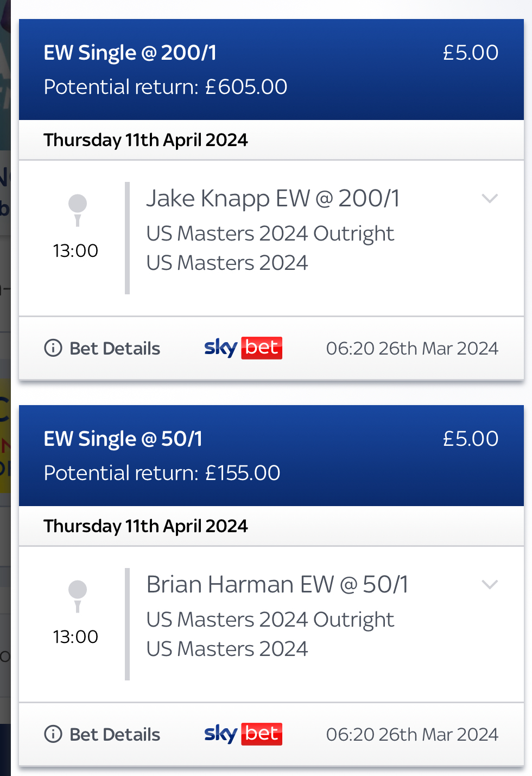Image resolution: width=532 pixels, height=776 pixels.
Task: Click the Brian Harman EW @ 50/1 selection
Action: coord(277,585)
